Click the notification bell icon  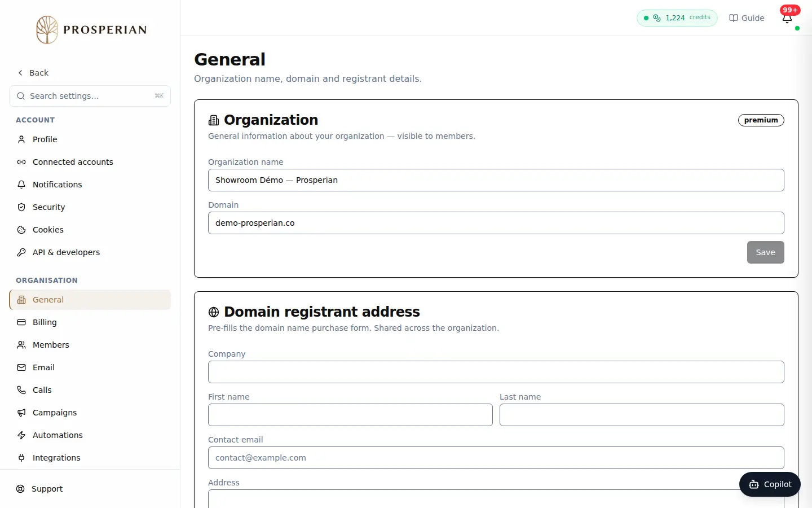click(x=787, y=19)
